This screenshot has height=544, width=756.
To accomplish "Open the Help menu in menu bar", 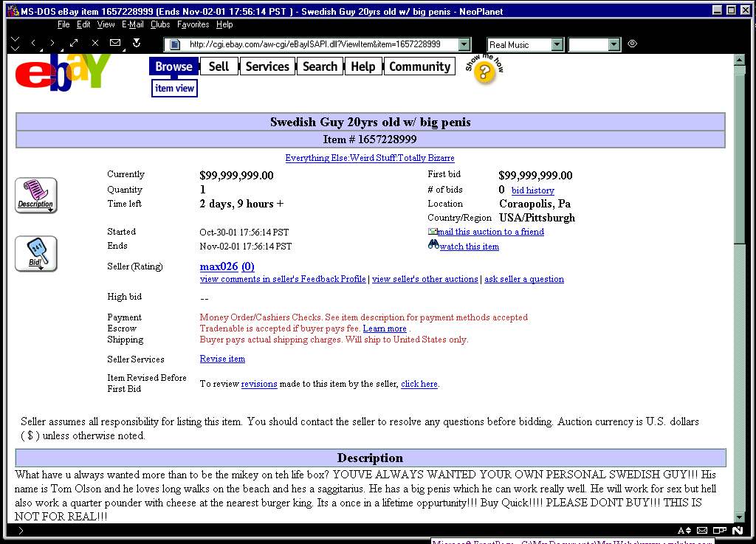I will coord(224,24).
